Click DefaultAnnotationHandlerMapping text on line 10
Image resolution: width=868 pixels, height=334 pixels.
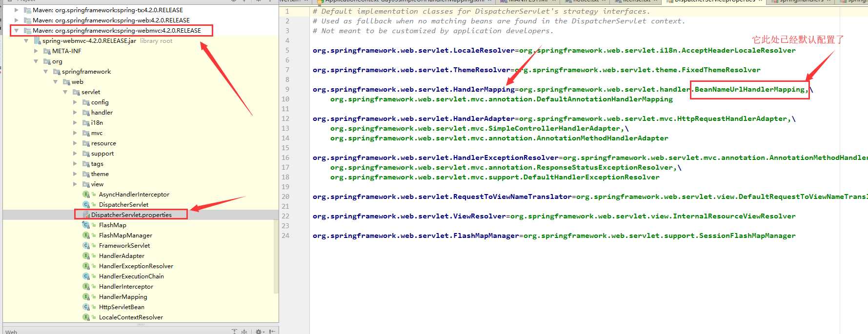tap(605, 99)
